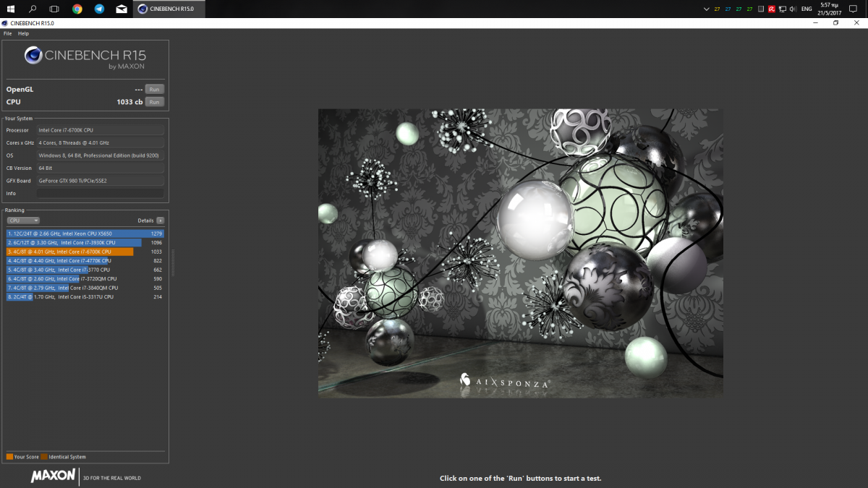Open the Windows Start menu
Screen dimensions: 868x488
pos(11,9)
